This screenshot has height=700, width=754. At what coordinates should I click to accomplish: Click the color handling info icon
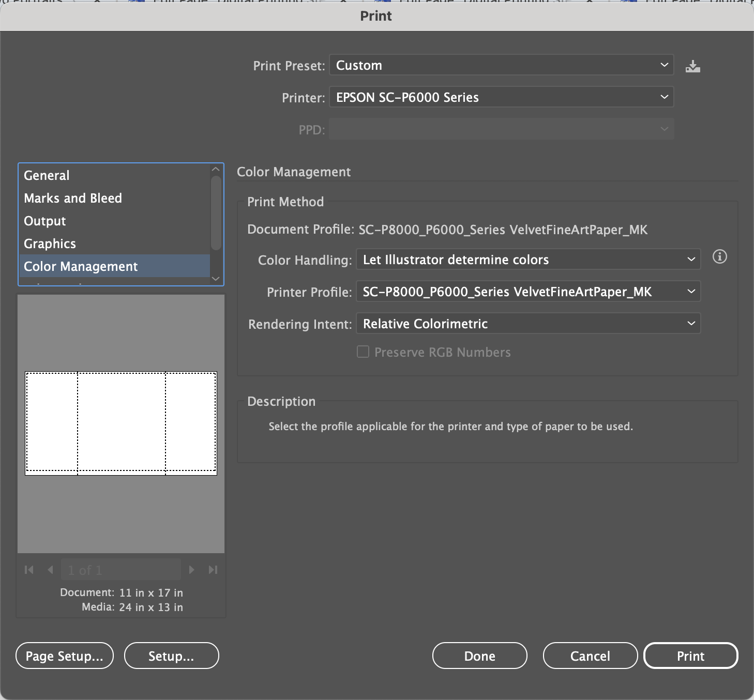pos(719,256)
